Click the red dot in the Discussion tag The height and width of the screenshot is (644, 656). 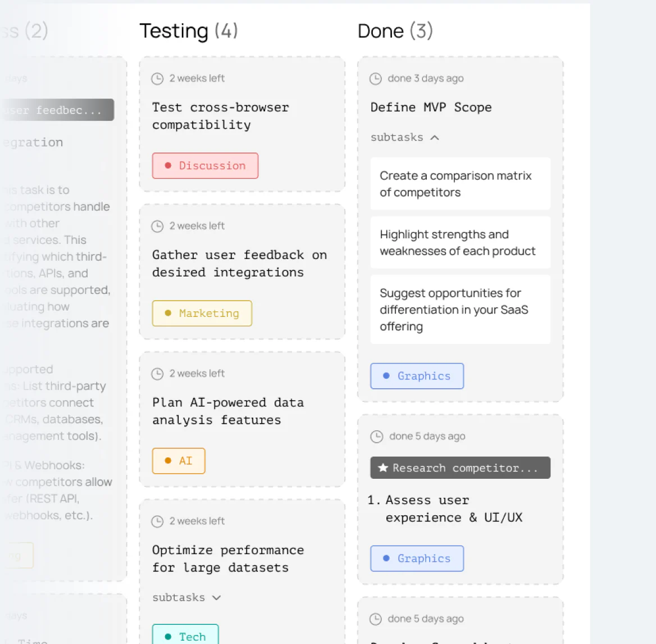click(x=168, y=165)
